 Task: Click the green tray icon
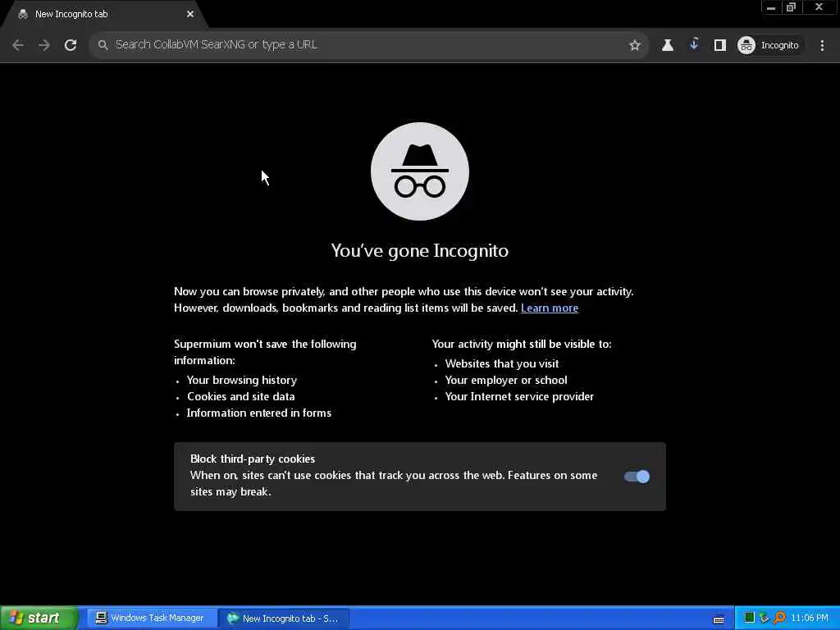(749, 618)
